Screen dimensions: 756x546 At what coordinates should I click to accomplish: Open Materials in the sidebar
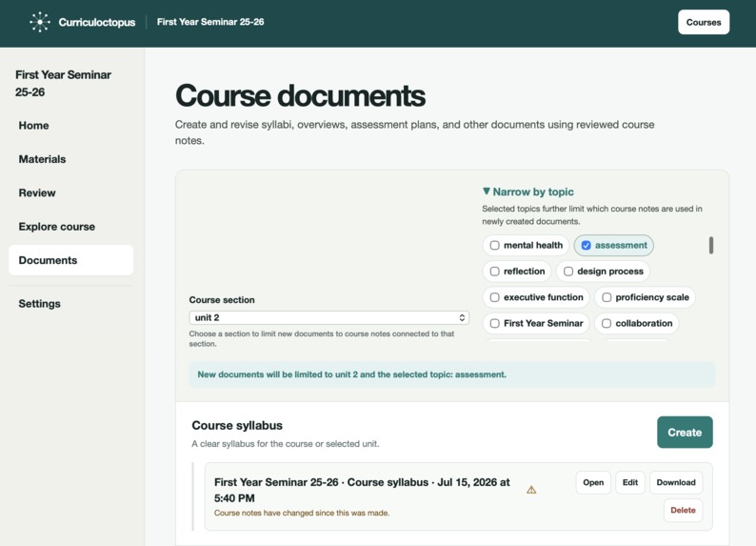pos(70,159)
